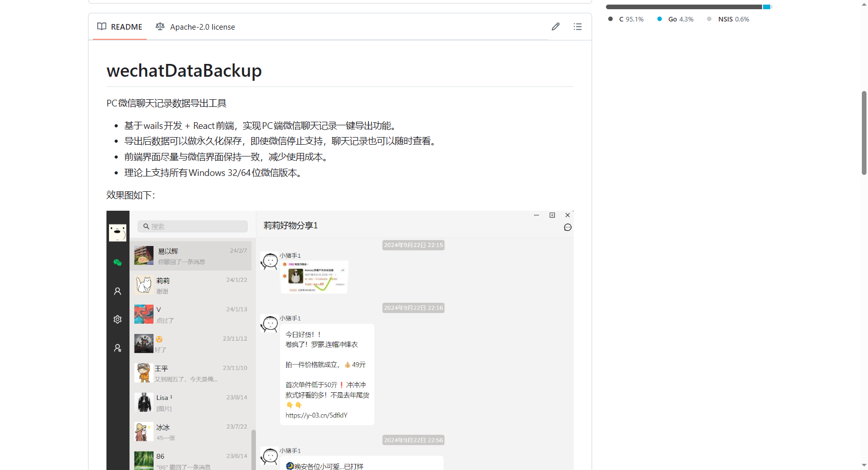The width and height of the screenshot is (868, 470).
Task: Click the maximize icon in screenshot window
Action: click(552, 215)
